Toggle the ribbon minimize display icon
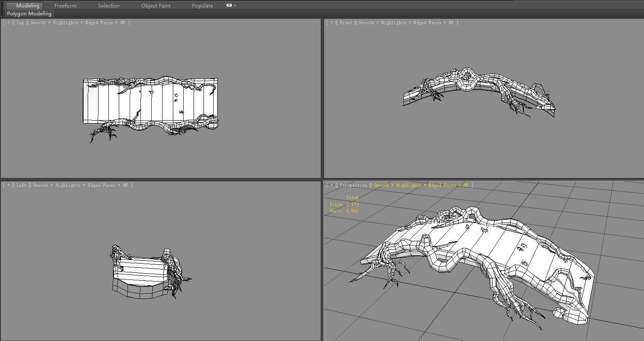Viewport: 644px width, 341px height. (229, 5)
